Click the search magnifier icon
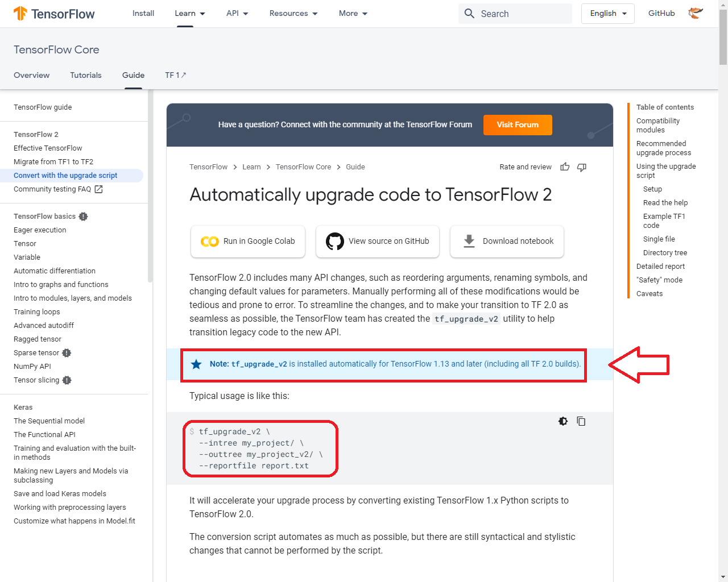728x582 pixels. [x=469, y=13]
